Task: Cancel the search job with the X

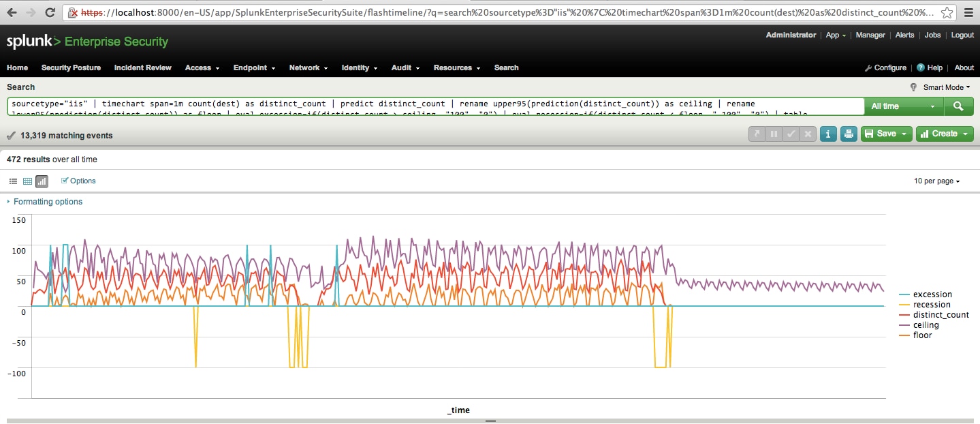Action: [x=808, y=134]
